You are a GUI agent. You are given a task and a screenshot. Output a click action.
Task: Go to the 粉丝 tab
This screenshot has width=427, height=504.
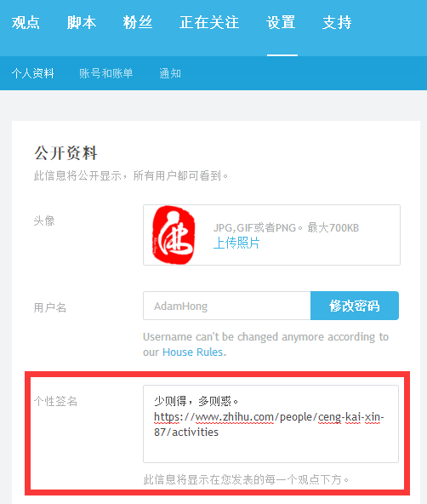coord(138,22)
